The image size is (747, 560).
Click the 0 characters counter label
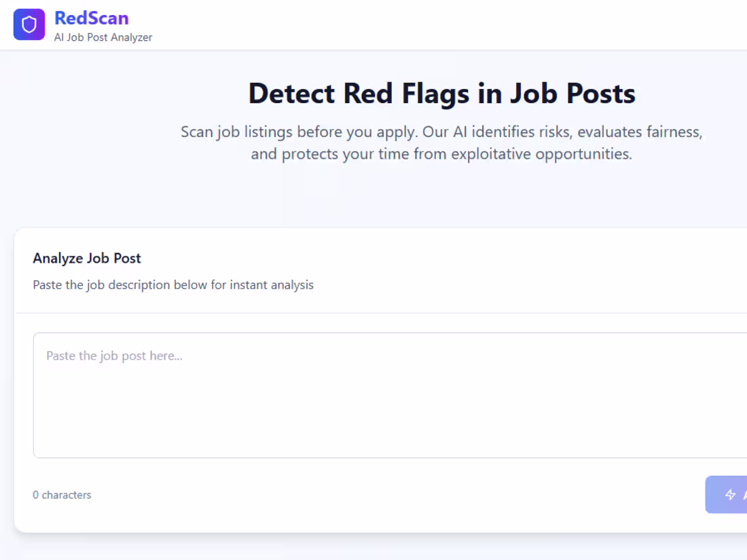click(62, 495)
